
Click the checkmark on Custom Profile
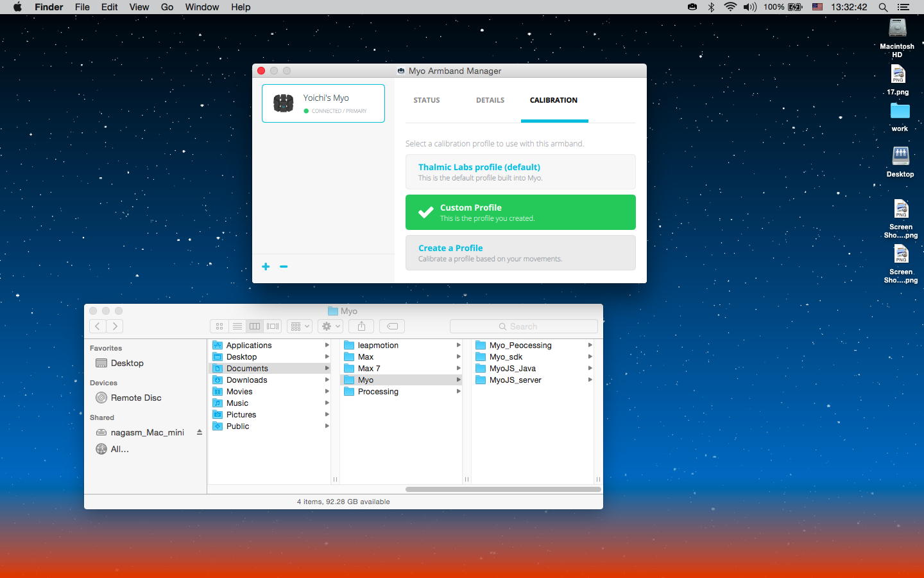pos(425,212)
